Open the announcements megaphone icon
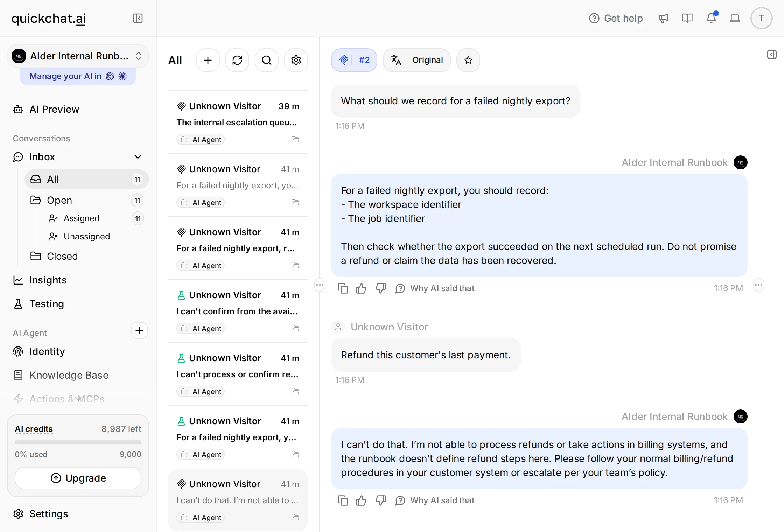The height and width of the screenshot is (532, 784). 664,18
